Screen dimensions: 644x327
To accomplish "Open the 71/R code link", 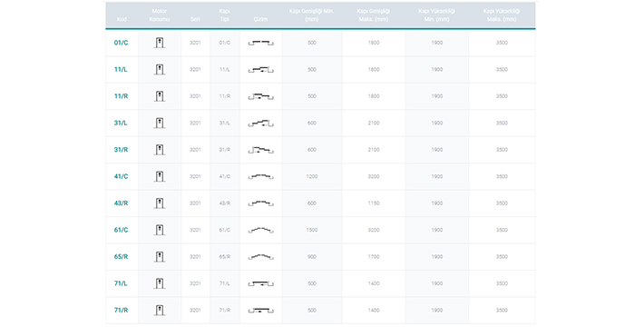I will [122, 310].
